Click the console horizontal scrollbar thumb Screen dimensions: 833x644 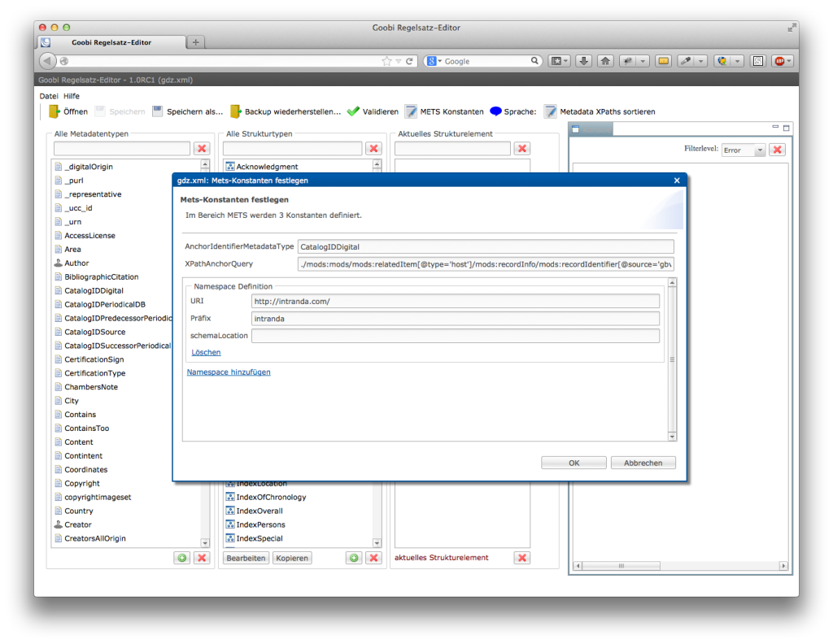621,566
